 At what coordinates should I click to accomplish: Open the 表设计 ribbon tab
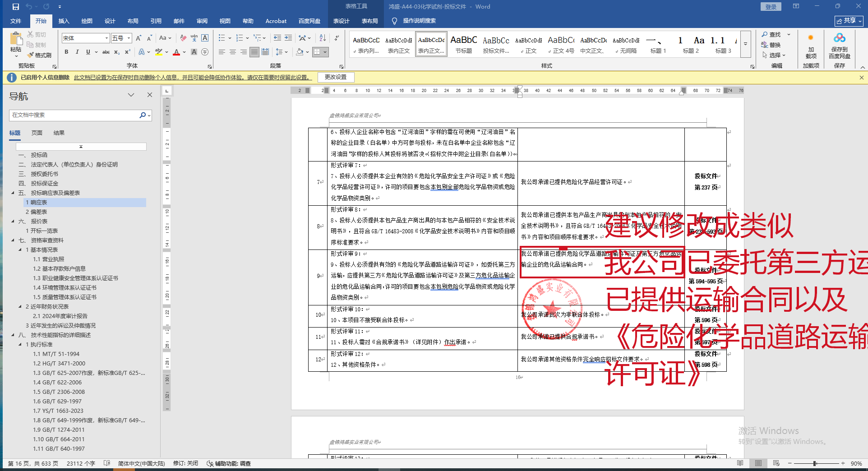tap(342, 21)
